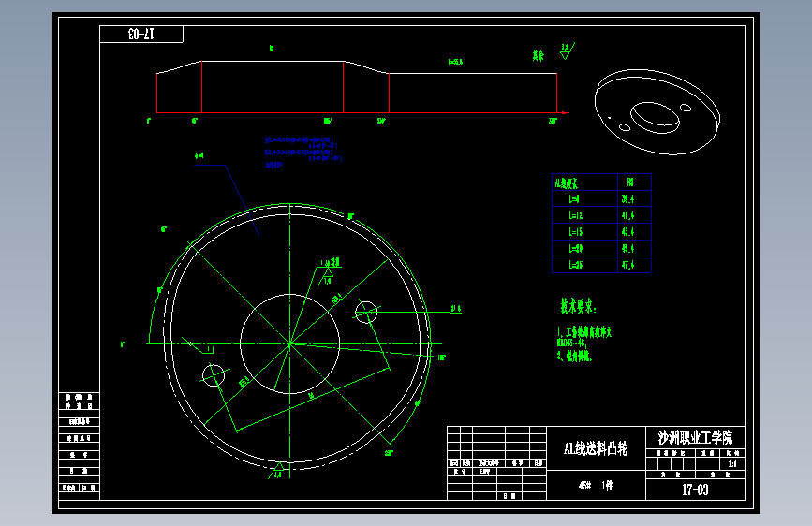Select the mirrored 17-03 label at top left
This screenshot has width=812, height=526.
(x=140, y=35)
